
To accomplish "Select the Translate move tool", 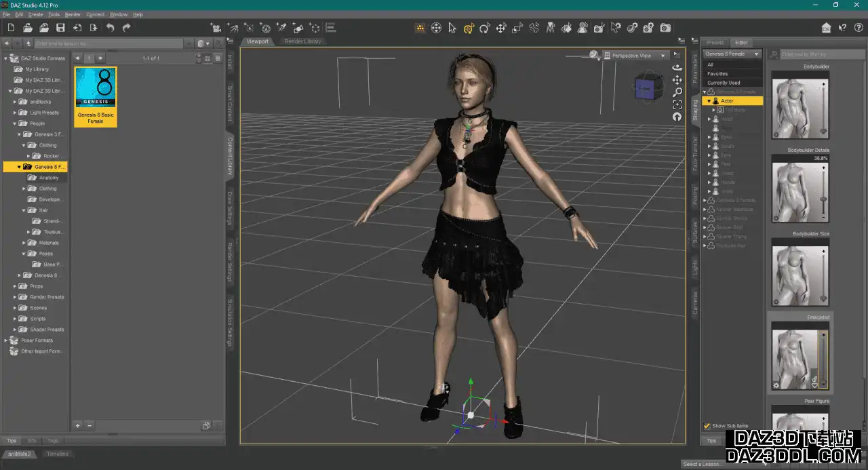I will pos(501,28).
